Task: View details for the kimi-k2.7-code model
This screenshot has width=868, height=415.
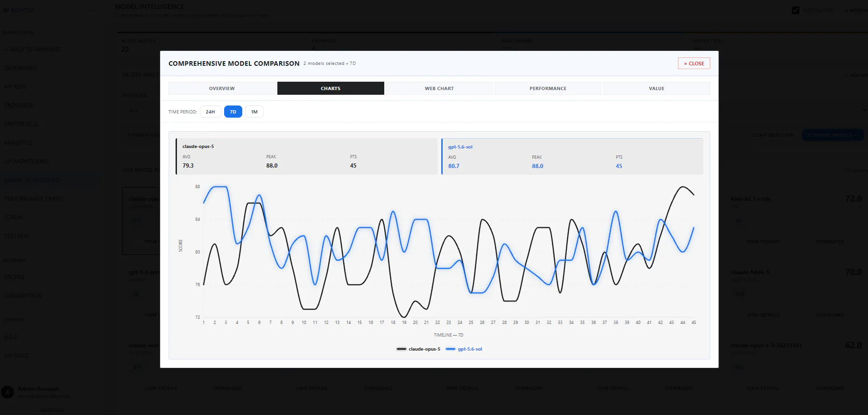Action: coord(763,242)
